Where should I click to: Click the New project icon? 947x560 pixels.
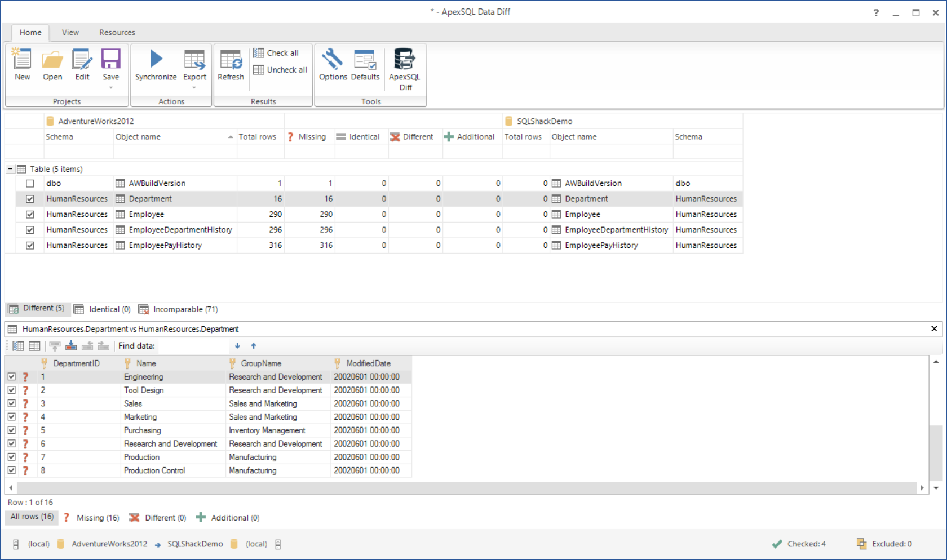23,60
